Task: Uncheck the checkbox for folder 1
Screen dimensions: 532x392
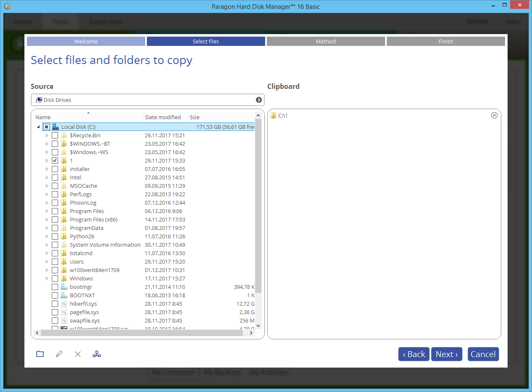Action: point(55,160)
